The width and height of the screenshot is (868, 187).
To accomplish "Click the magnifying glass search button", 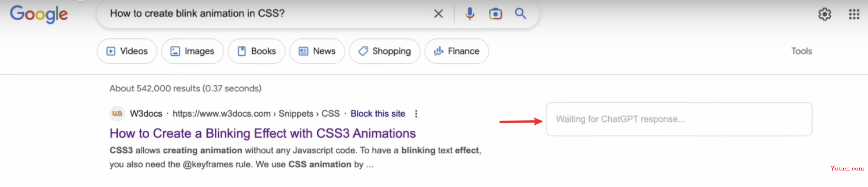I will 520,14.
